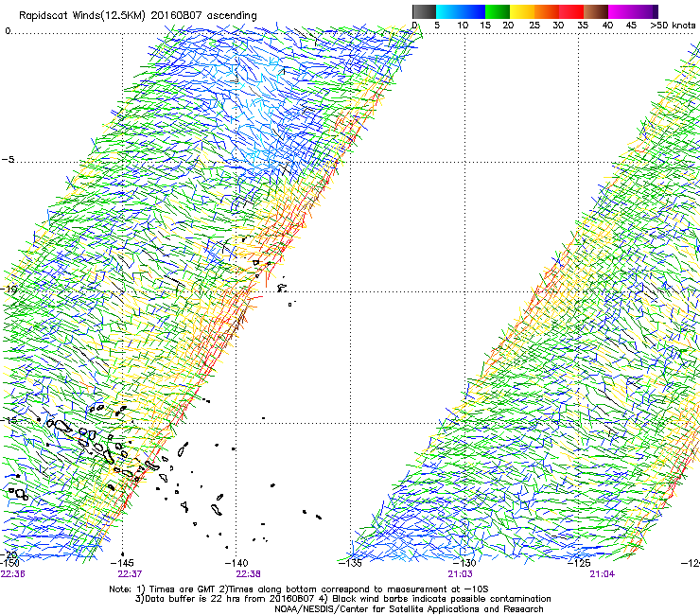Click the '-135' longitude axis label
This screenshot has height=615, width=700.
click(x=350, y=563)
